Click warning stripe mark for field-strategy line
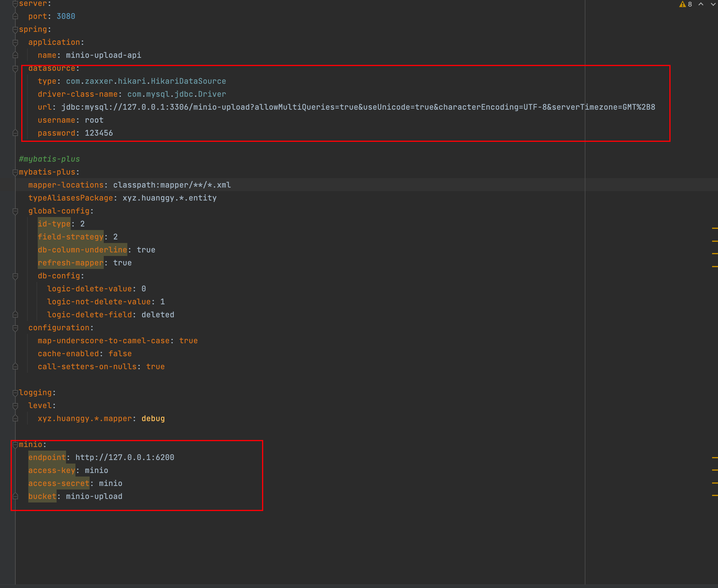This screenshot has height=588, width=718. click(715, 241)
